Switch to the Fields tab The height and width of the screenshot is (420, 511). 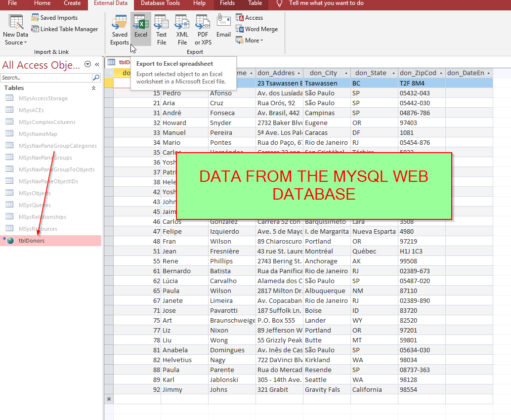(x=227, y=3)
